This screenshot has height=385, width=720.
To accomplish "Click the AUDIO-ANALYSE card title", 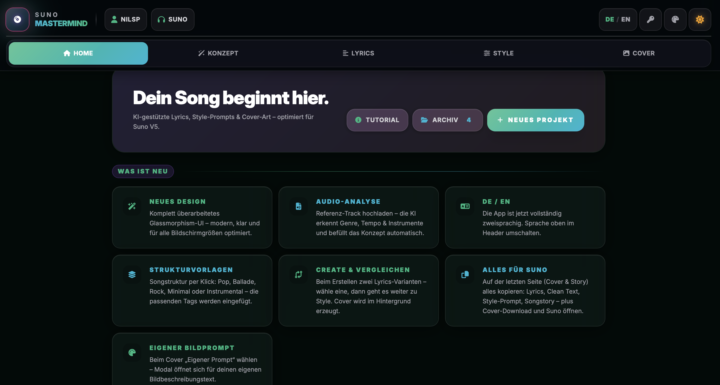I will pyautogui.click(x=348, y=202).
